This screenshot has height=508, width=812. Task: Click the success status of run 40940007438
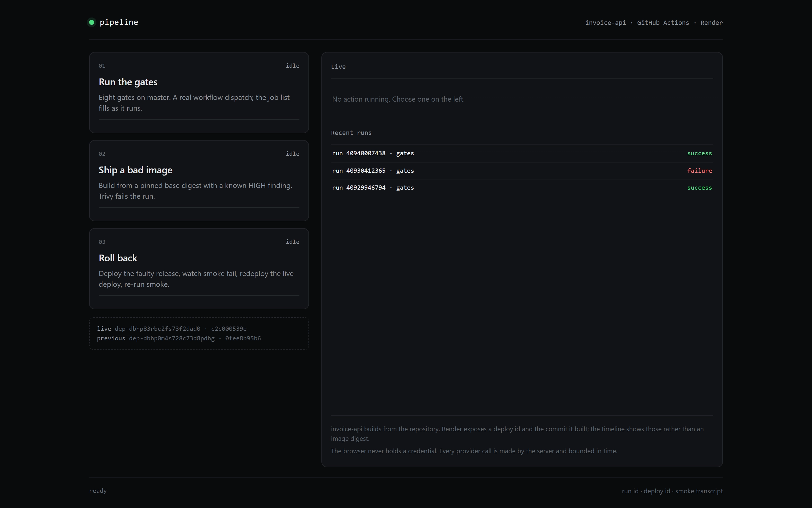tap(699, 153)
